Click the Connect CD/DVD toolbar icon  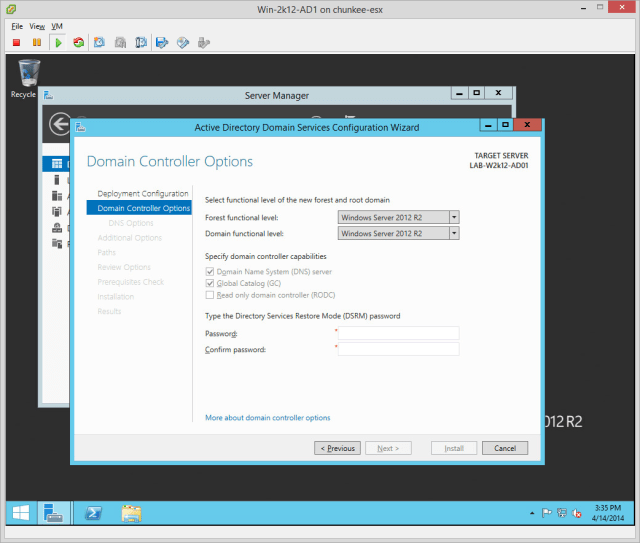[x=183, y=42]
